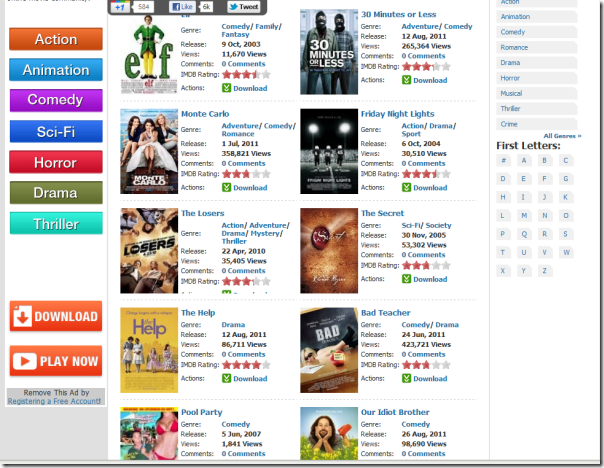Click the Mystery genre link of The Losers
This screenshot has width=604, height=468.
pos(265,233)
